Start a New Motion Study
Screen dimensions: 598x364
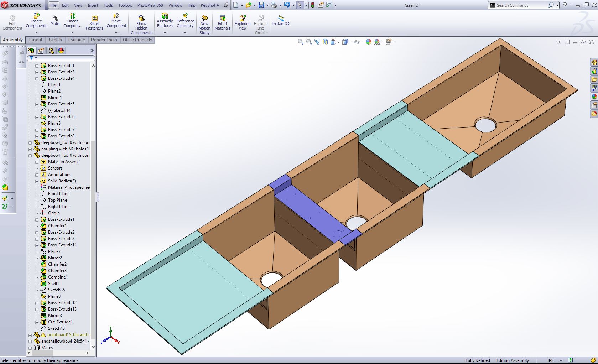click(204, 25)
